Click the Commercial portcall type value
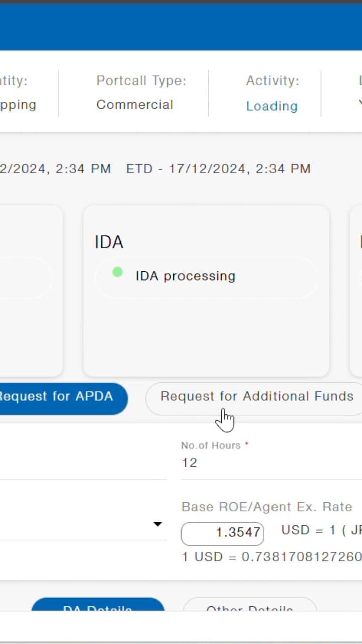Screen dimensions: 362x644 tap(134, 104)
